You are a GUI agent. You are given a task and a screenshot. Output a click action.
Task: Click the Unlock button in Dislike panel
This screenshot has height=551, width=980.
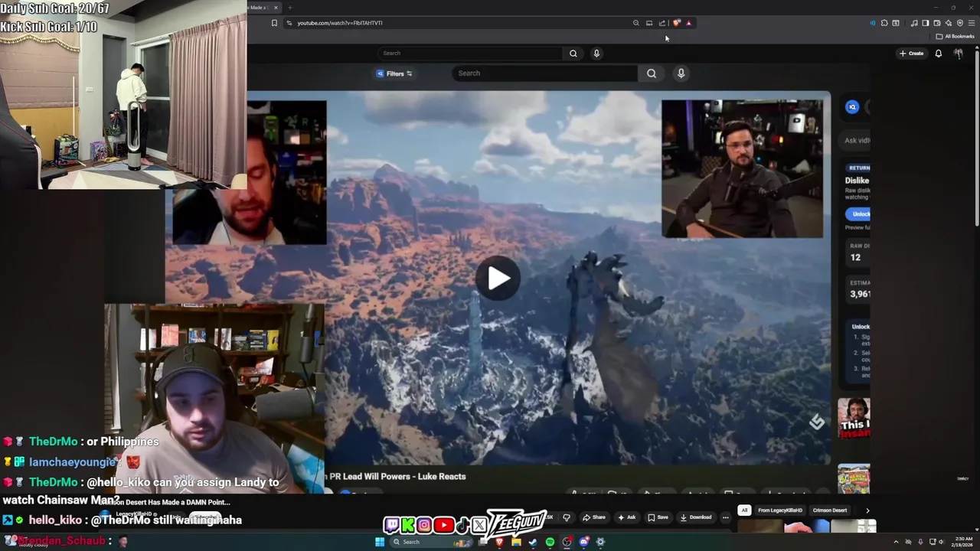(858, 214)
